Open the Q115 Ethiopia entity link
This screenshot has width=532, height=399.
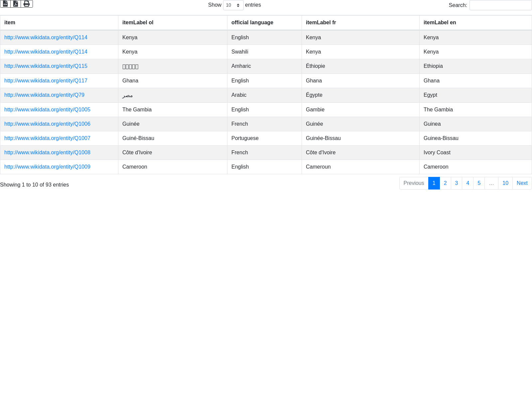tap(46, 66)
